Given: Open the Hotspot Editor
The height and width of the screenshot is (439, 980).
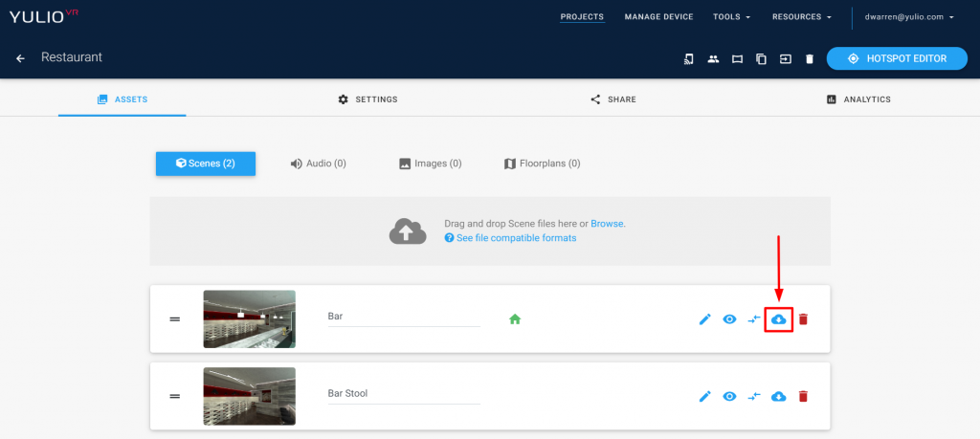Looking at the screenshot, I should coord(897,58).
